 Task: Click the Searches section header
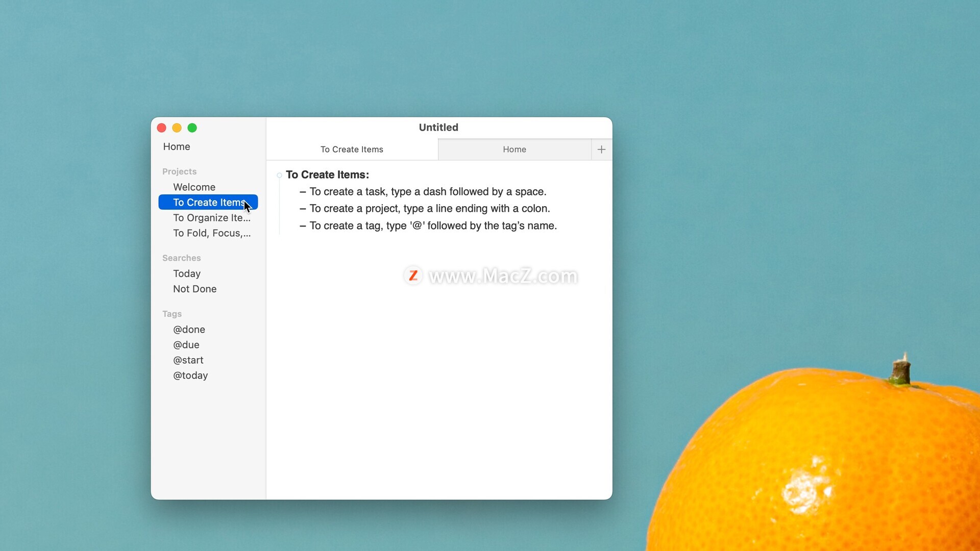coord(181,258)
